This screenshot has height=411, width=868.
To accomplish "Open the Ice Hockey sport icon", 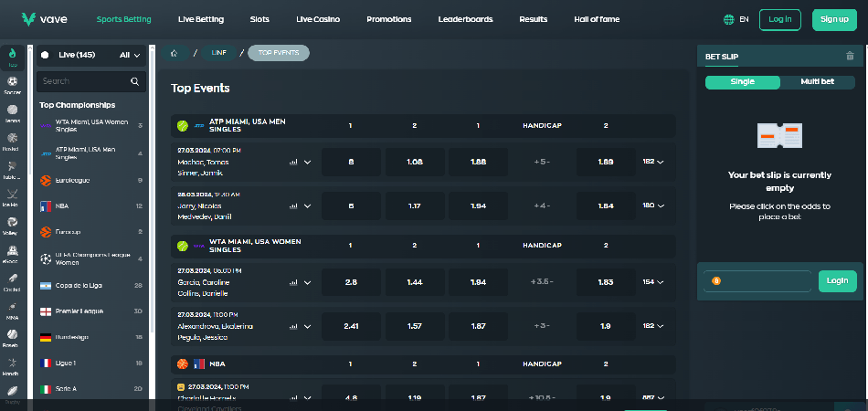I will coord(12,196).
